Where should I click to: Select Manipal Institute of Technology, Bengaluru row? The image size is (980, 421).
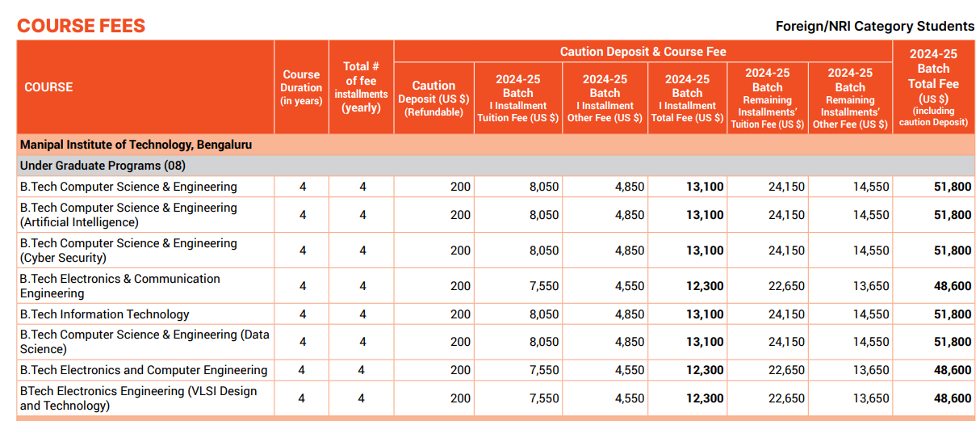point(496,145)
